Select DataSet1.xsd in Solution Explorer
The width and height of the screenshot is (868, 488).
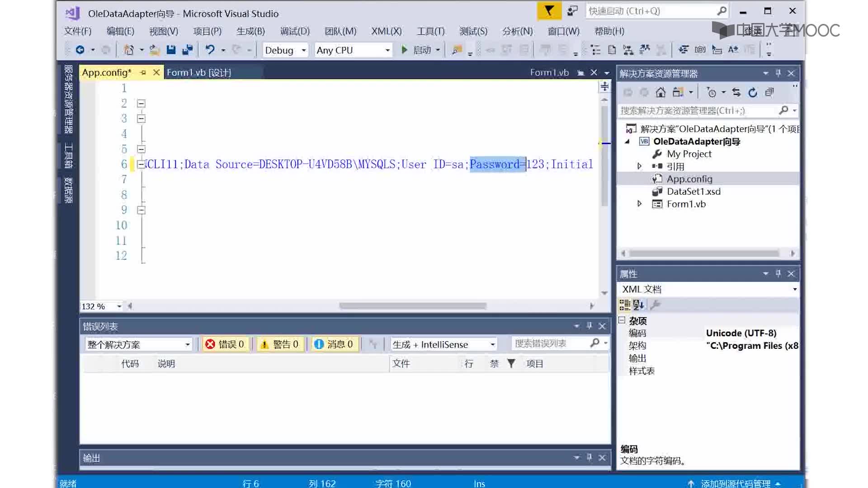pyautogui.click(x=693, y=192)
